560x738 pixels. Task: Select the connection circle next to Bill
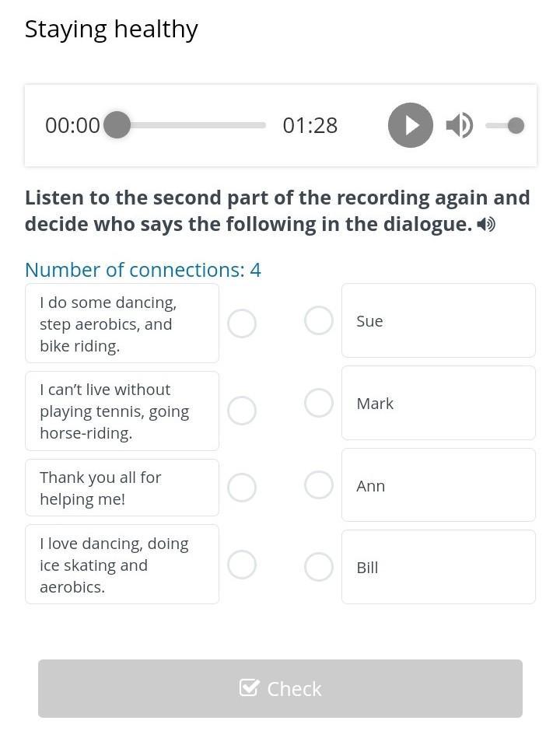coord(319,567)
